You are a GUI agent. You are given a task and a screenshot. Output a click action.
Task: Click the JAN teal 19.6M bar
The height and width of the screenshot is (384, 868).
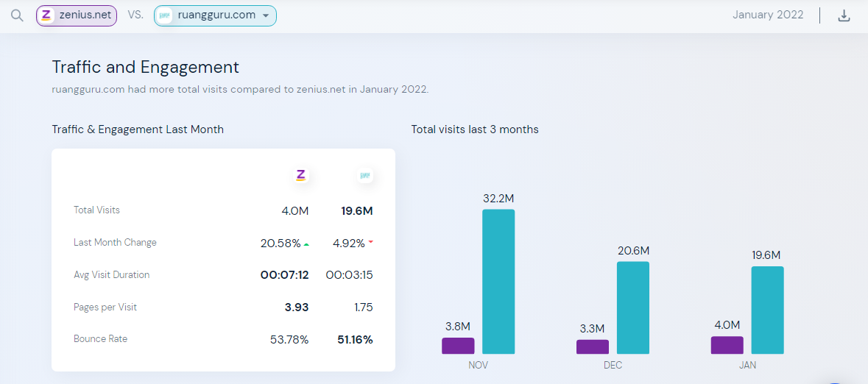tap(767, 310)
